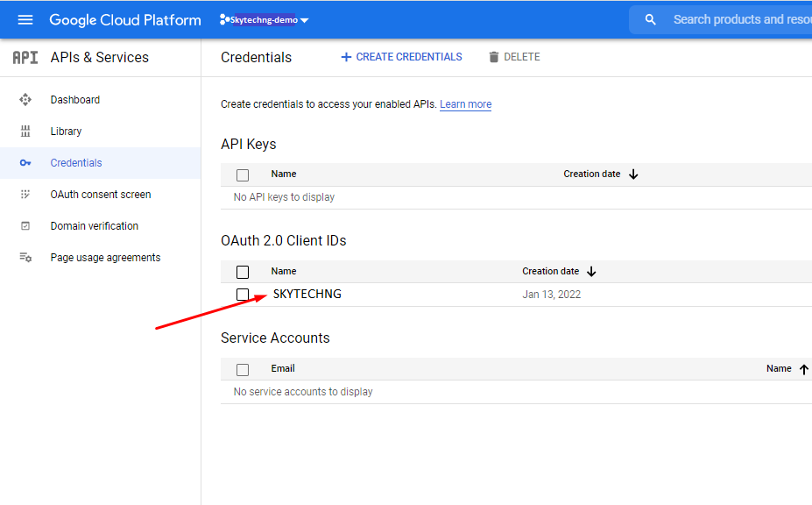The height and width of the screenshot is (505, 812).
Task: Open Domain verification page
Action: pos(101,226)
